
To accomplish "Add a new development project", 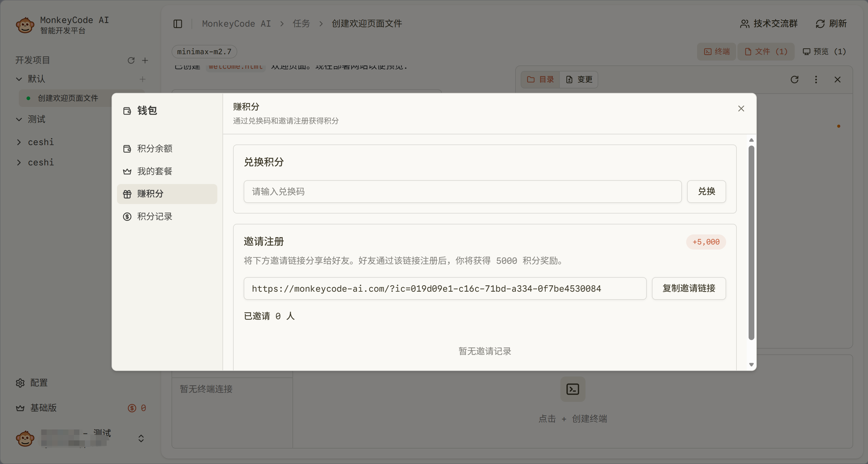I will (145, 60).
